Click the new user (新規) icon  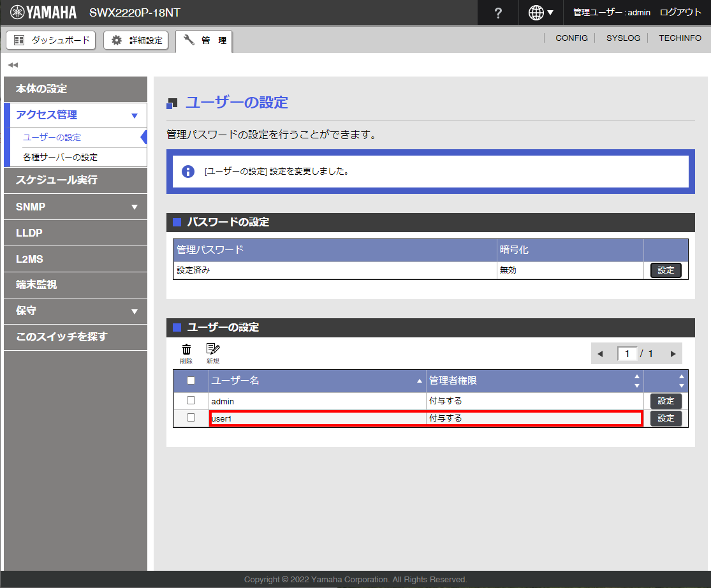[213, 349]
